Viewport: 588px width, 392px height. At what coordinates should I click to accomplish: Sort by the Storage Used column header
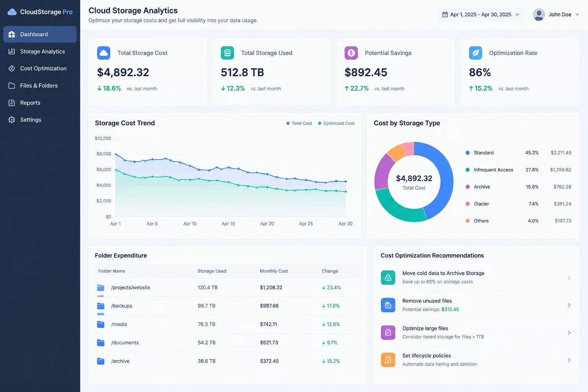pyautogui.click(x=212, y=271)
